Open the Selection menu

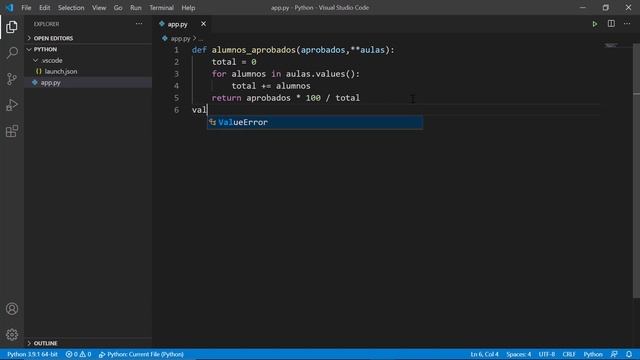pyautogui.click(x=71, y=8)
